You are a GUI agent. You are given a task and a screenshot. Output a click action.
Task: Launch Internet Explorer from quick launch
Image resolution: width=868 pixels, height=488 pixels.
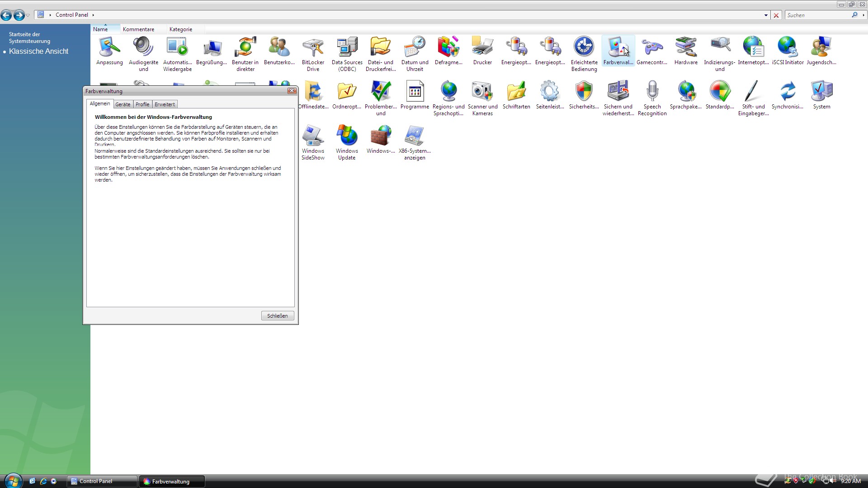coord(43,481)
